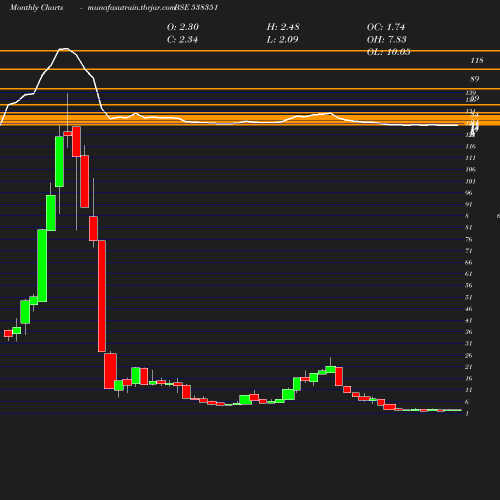Image resolution: width=500 pixels, height=500 pixels.
Task: Click the 101 price axis label
Action: point(470,182)
